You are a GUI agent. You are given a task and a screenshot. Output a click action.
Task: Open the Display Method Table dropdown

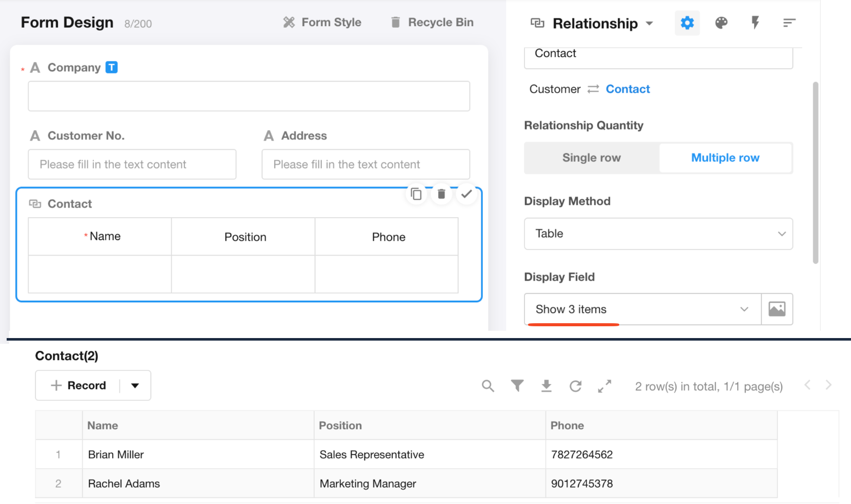tap(658, 234)
